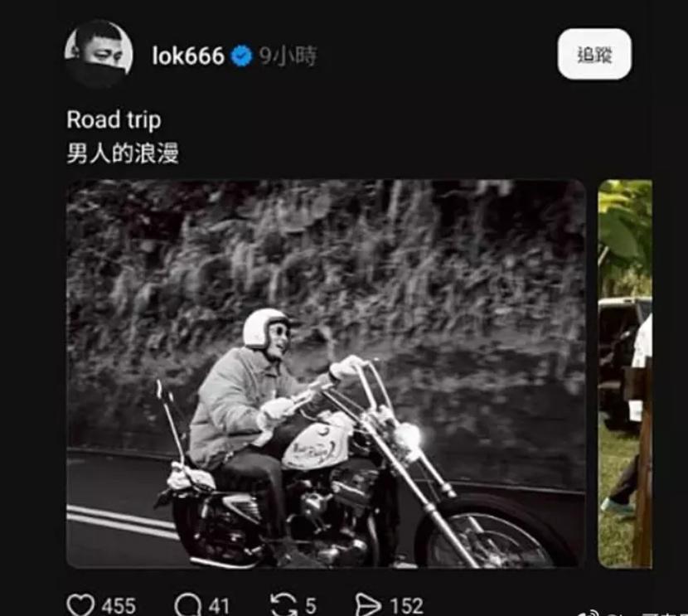View the partially visible second photo
This screenshot has width=688, height=616.
[x=627, y=373]
